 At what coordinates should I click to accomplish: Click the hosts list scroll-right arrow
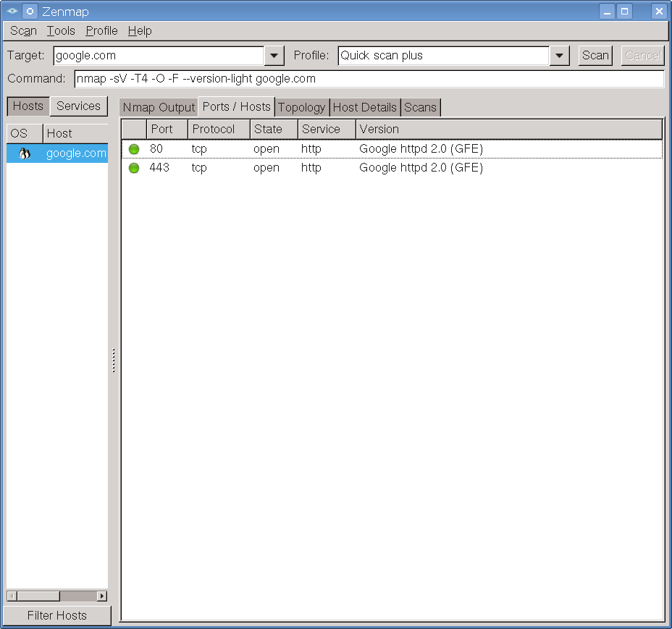102,596
